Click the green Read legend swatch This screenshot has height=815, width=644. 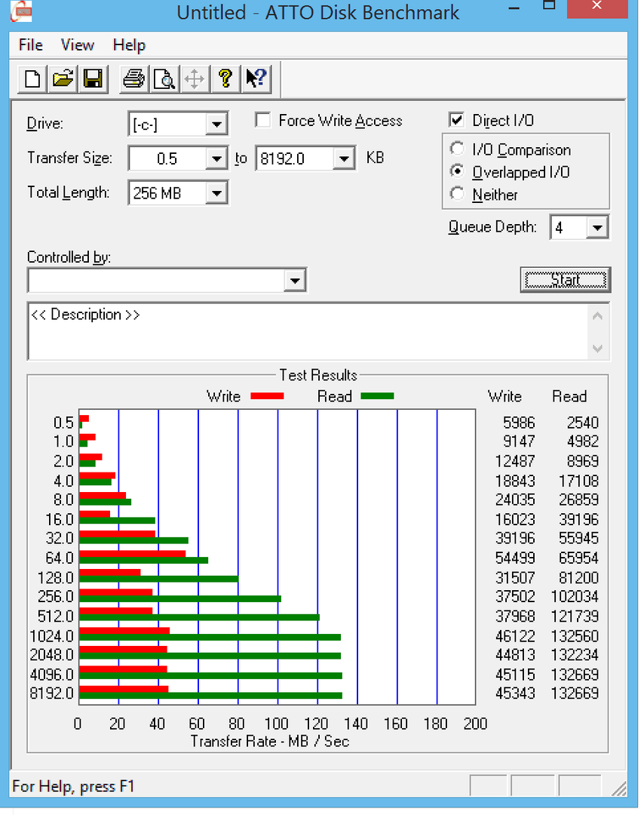[x=378, y=396]
